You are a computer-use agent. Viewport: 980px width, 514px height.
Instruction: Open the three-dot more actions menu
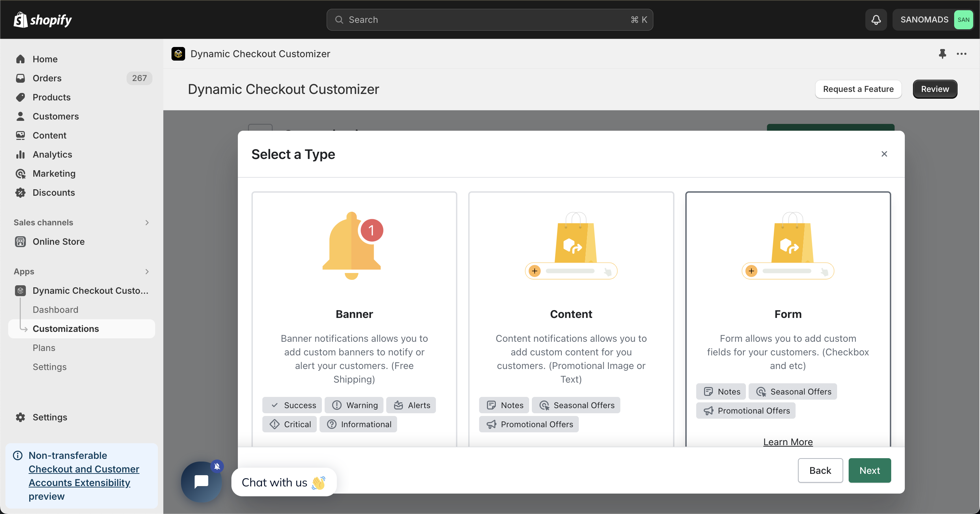click(x=961, y=54)
